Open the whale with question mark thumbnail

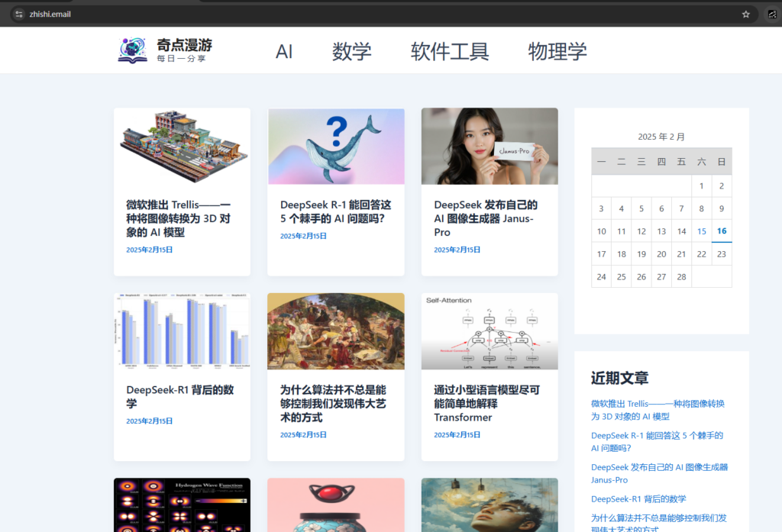336,146
